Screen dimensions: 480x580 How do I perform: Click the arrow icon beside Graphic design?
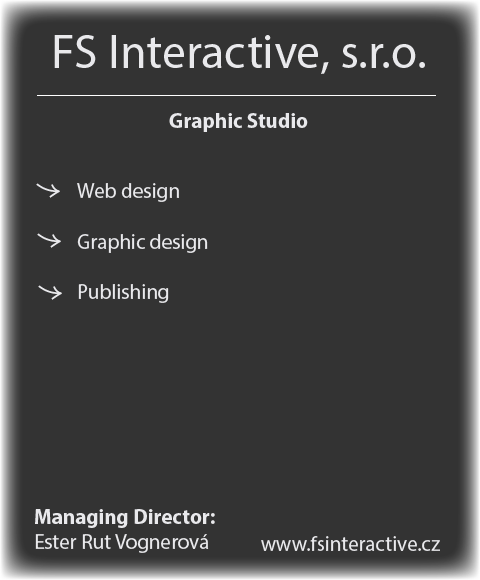pyautogui.click(x=49, y=240)
